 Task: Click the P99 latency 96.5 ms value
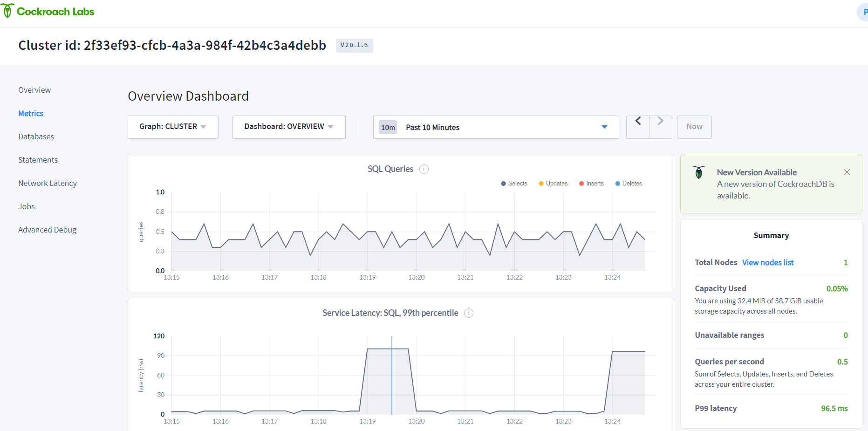click(834, 408)
